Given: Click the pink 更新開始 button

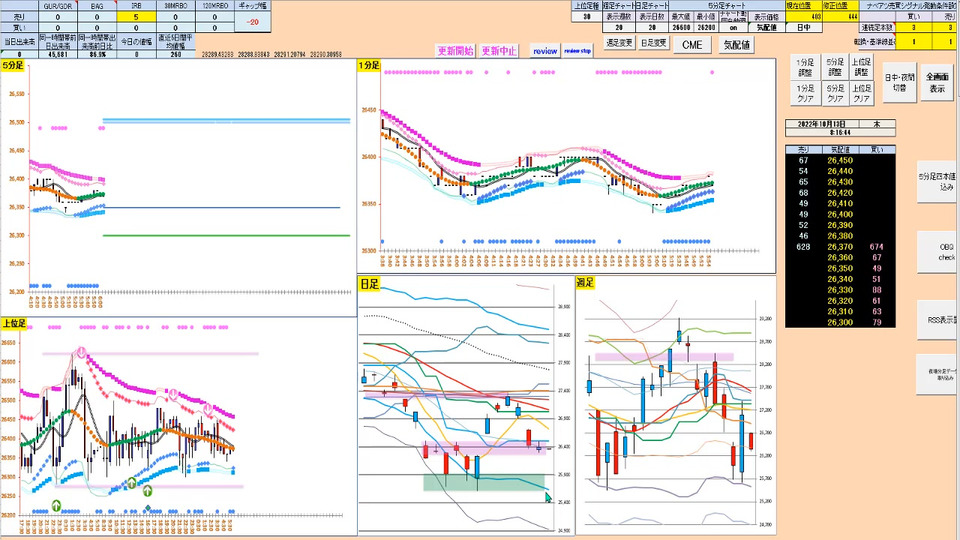Looking at the screenshot, I should pyautogui.click(x=455, y=51).
